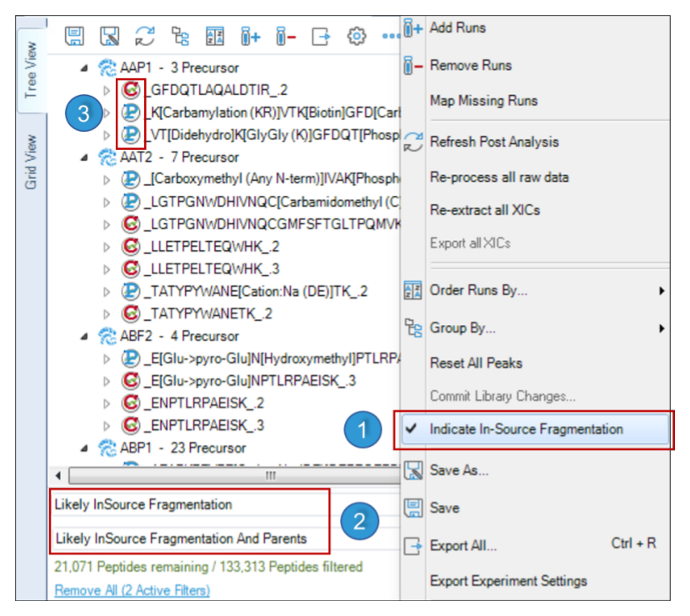Screen dimensions: 690x616
Task: Choose Re-extract all XICs
Action: 485,210
